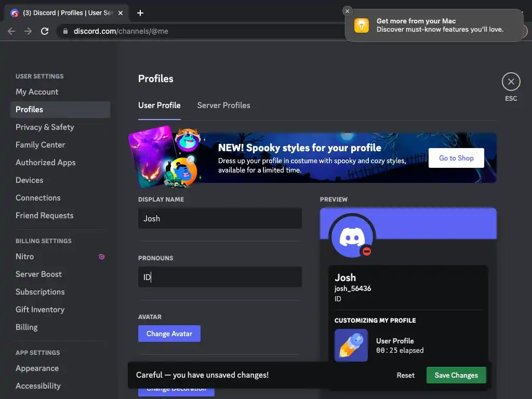The height and width of the screenshot is (399, 532).
Task: Close the Discord browser tab
Action: tap(121, 13)
